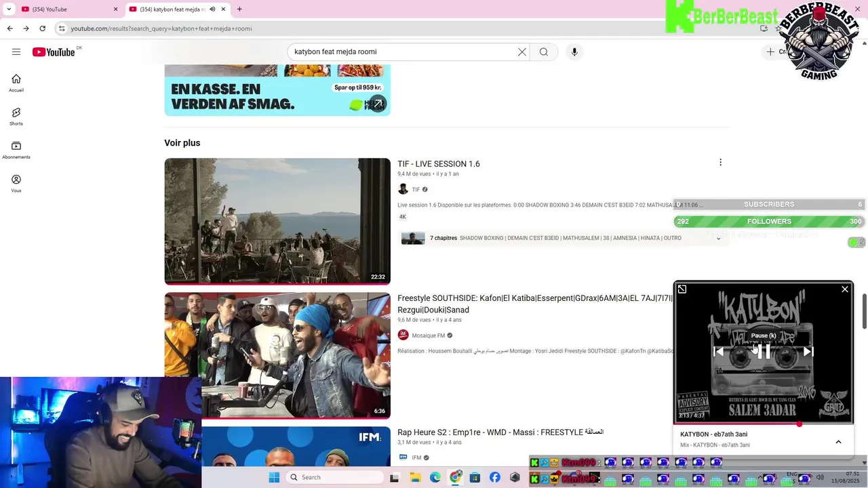Open the Voir plus heading
868x488 pixels.
[x=182, y=143]
